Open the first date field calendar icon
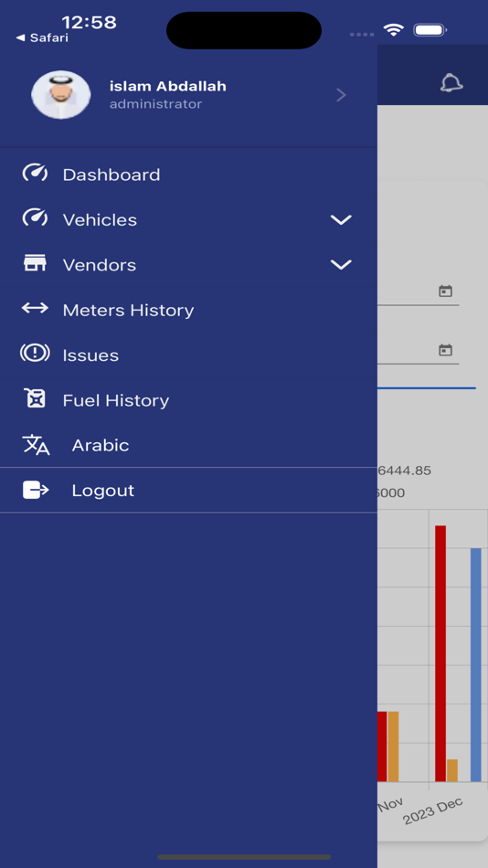 [x=445, y=291]
